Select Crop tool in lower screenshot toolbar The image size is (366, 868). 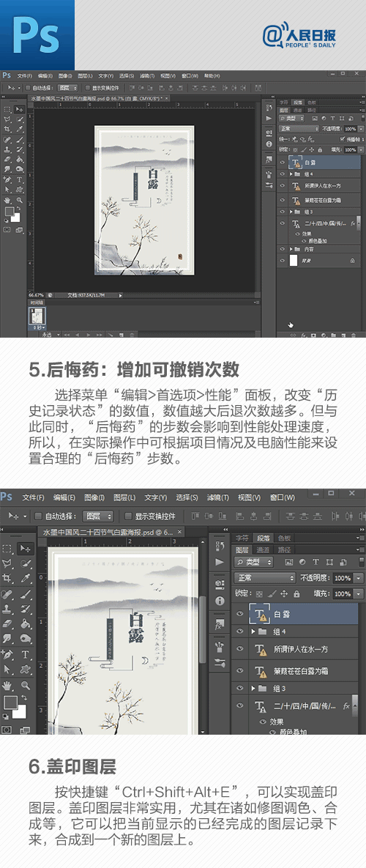click(8, 579)
